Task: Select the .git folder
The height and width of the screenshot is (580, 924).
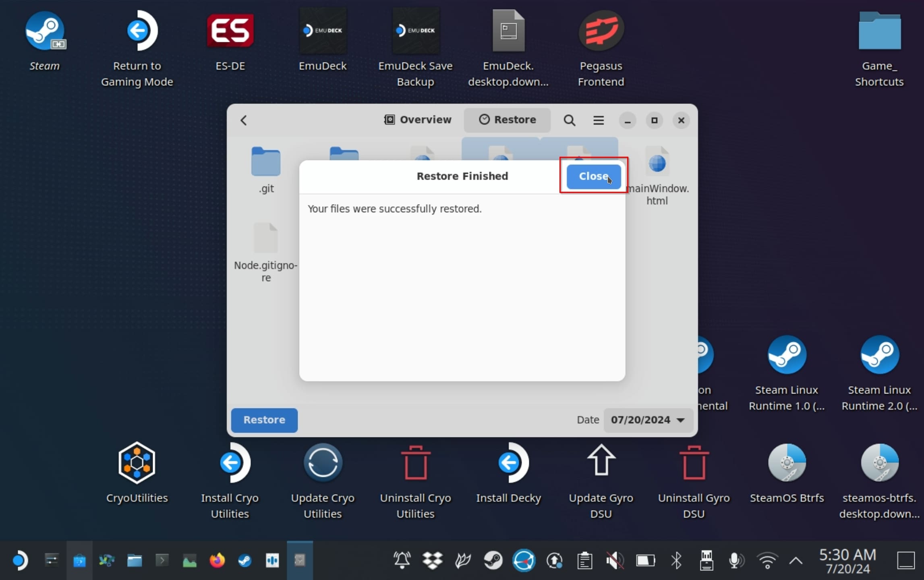Action: pyautogui.click(x=266, y=170)
